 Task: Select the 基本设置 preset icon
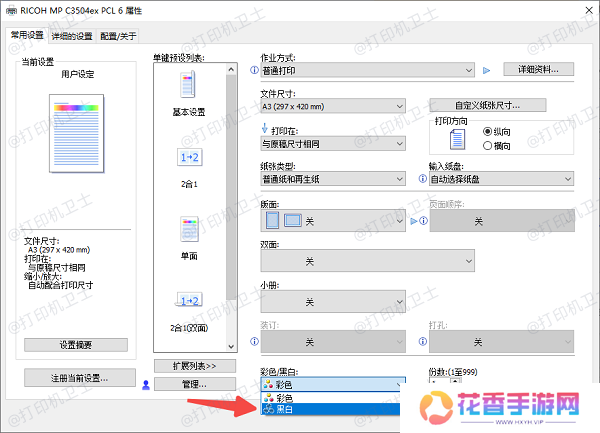(188, 87)
